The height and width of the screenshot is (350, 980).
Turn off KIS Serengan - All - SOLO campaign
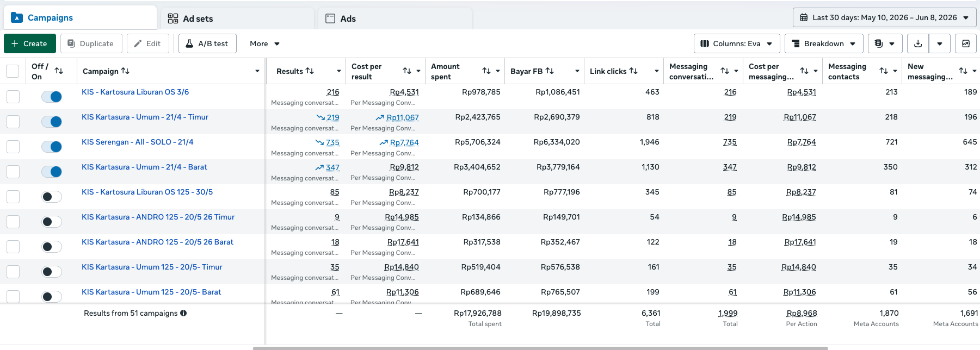coord(52,146)
